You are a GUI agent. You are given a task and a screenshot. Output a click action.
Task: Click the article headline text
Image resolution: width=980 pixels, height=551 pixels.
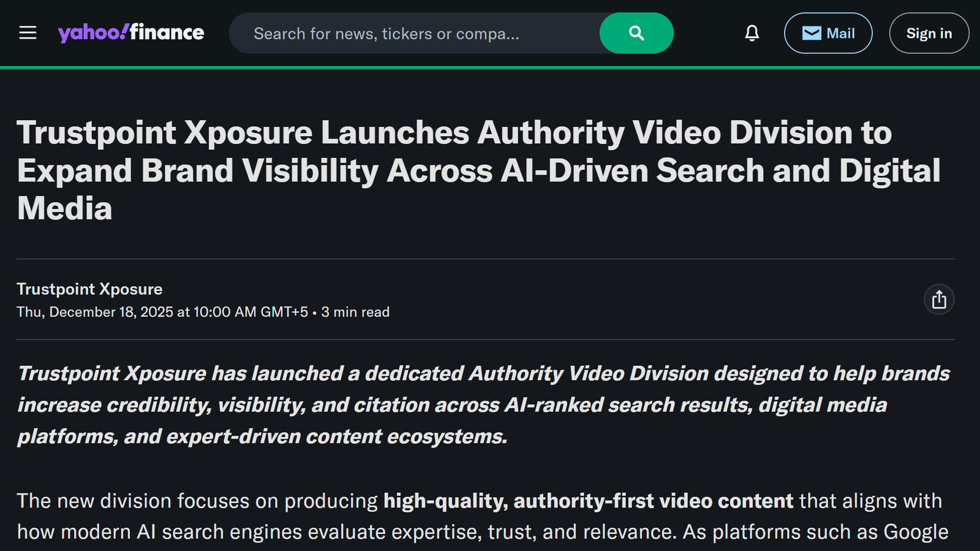479,170
